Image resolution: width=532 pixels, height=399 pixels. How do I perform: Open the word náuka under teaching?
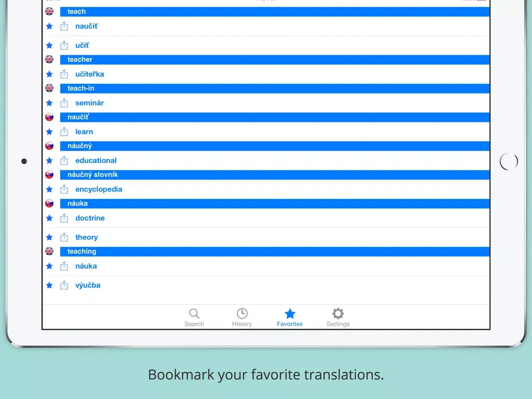click(86, 266)
